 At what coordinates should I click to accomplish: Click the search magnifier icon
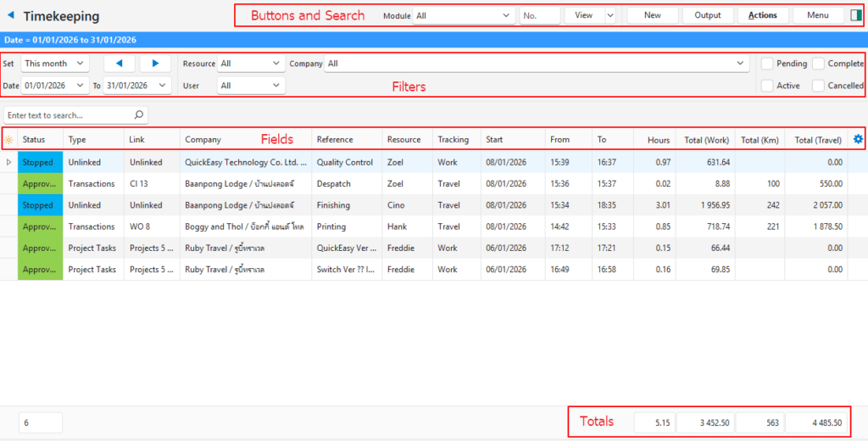(x=139, y=114)
